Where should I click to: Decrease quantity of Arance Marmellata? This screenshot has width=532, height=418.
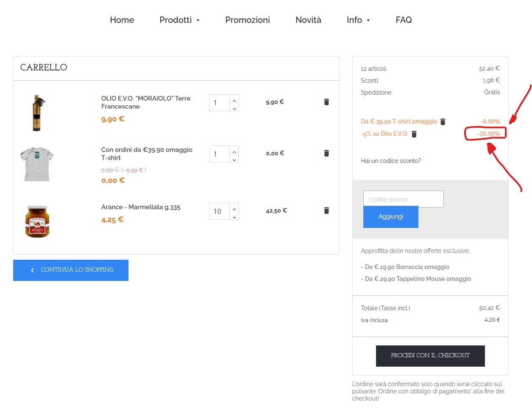[234, 216]
